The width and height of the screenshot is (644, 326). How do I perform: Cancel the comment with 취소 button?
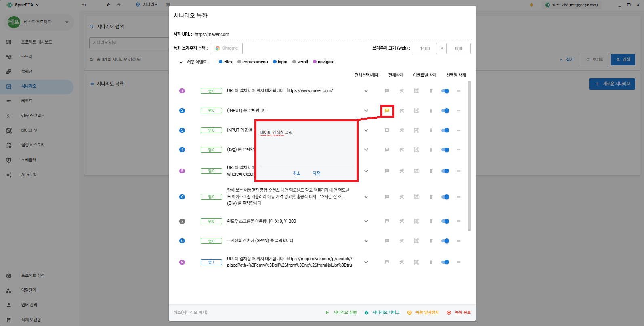(x=297, y=173)
